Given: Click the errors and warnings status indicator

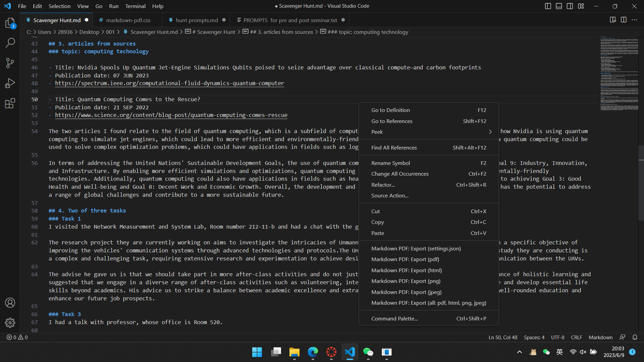Looking at the screenshot, I should point(17,337).
